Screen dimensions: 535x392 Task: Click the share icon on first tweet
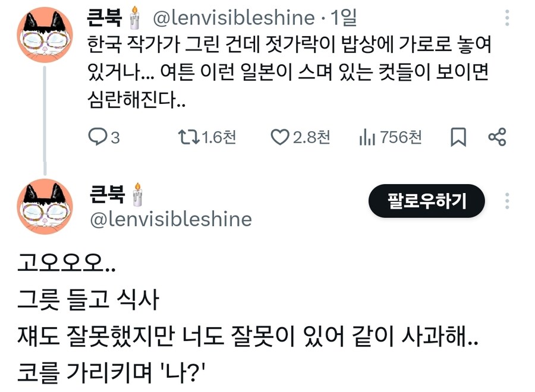pyautogui.click(x=497, y=137)
